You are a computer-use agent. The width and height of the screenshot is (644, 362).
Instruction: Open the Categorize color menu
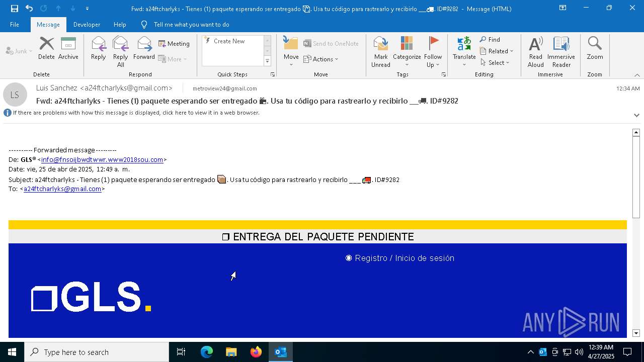[407, 52]
